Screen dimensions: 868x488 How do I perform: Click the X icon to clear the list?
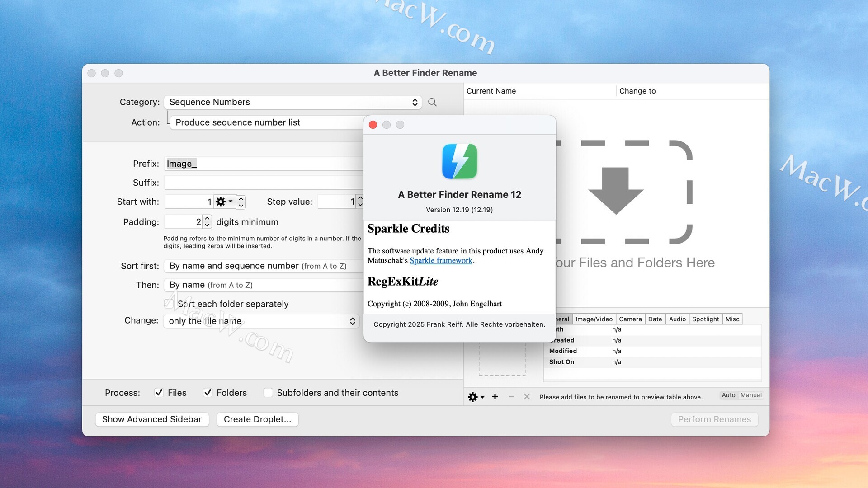(527, 397)
